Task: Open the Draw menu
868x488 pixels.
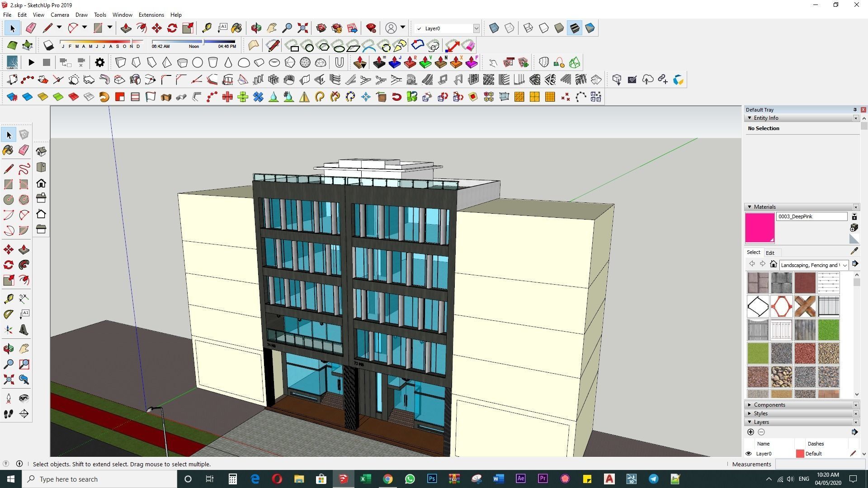Action: click(81, 15)
